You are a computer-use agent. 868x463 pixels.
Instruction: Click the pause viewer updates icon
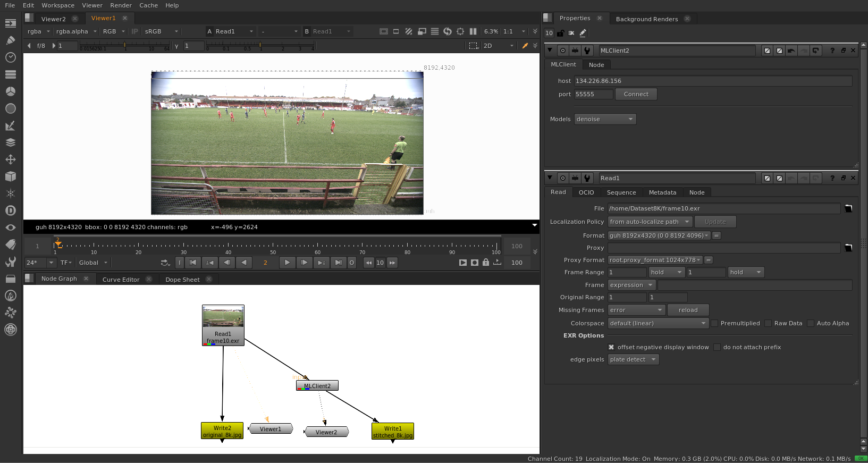coord(473,31)
